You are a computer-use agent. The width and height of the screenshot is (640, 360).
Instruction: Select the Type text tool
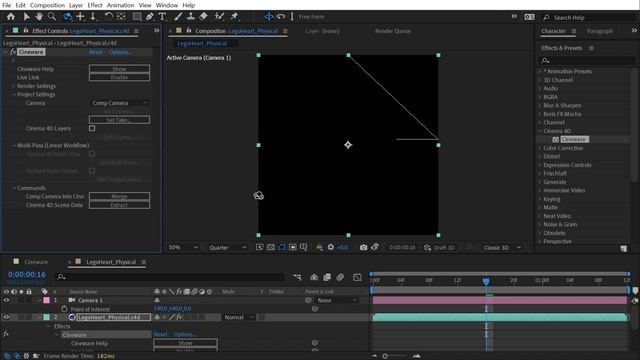click(162, 16)
